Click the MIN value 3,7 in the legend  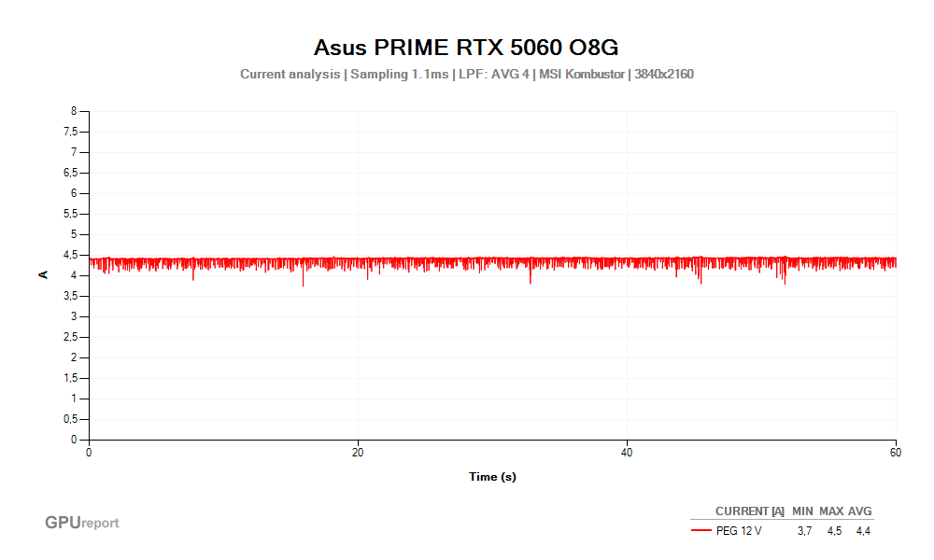(804, 531)
